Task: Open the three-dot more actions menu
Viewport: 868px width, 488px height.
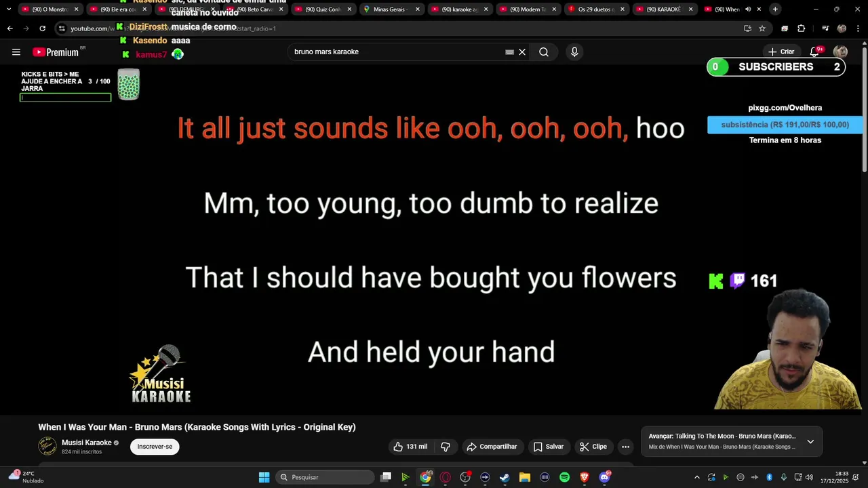Action: point(625,447)
